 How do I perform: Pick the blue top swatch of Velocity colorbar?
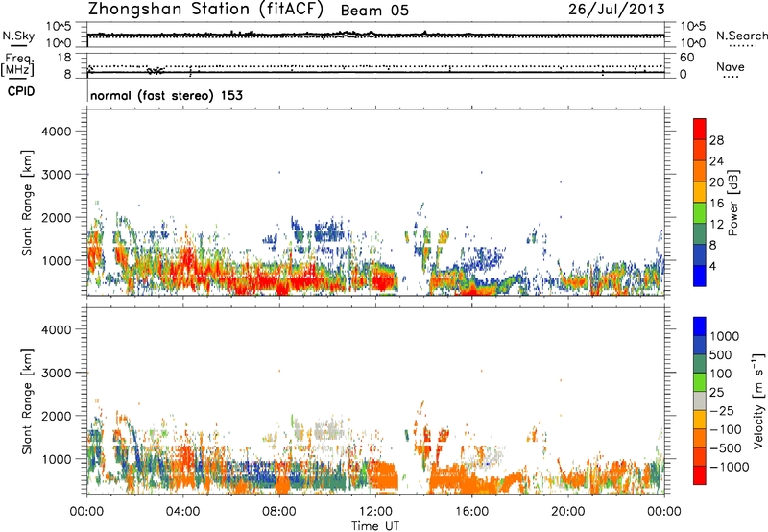[x=700, y=326]
